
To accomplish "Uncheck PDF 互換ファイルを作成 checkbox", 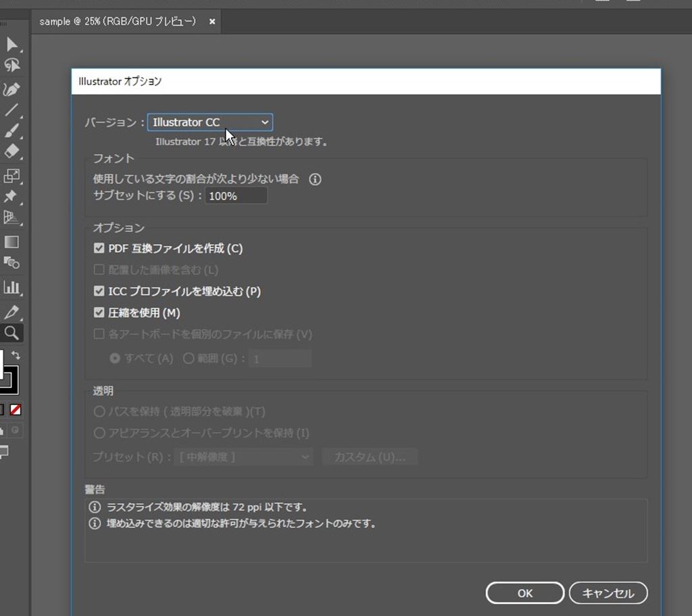I will coord(99,249).
